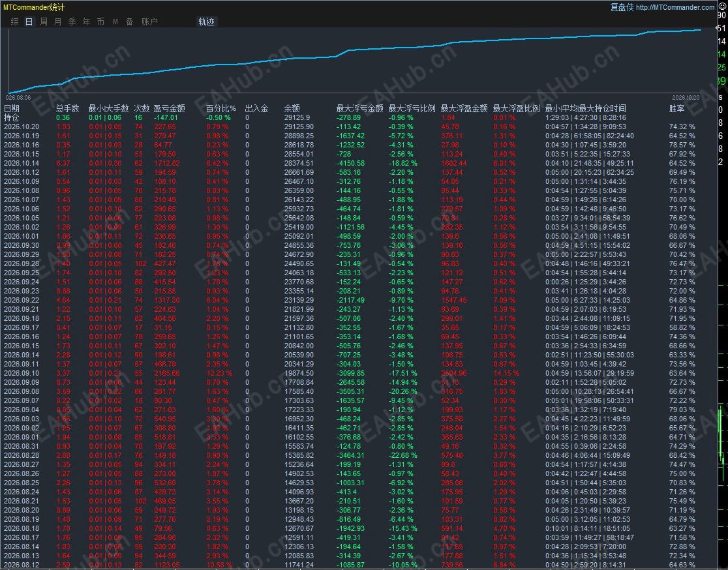Click the 最大浮亏比例 column header
The image size is (728, 570).
pyautogui.click(x=412, y=109)
